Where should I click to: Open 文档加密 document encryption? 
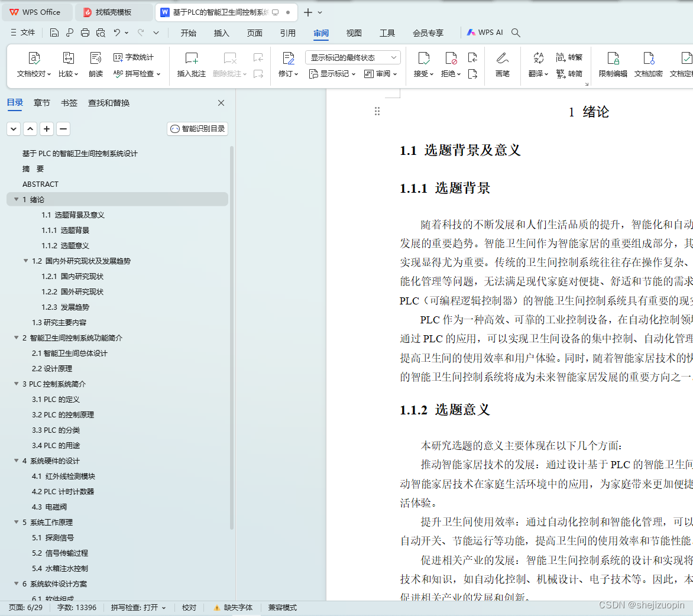click(649, 64)
